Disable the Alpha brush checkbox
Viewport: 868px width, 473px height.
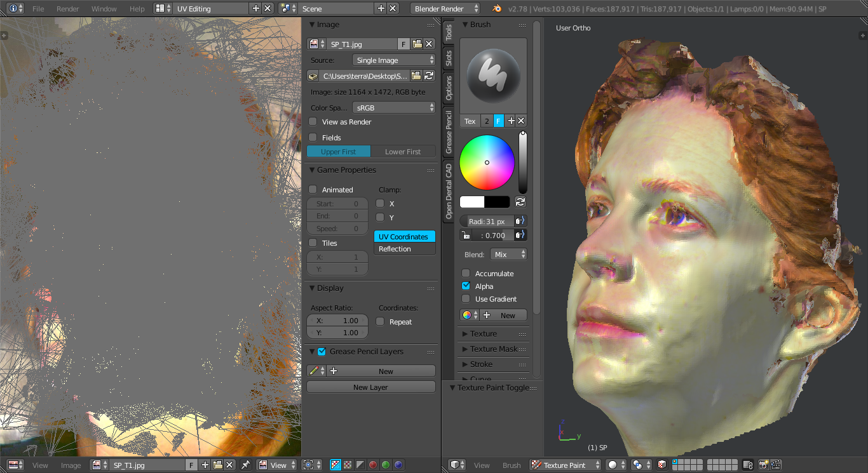(x=466, y=286)
